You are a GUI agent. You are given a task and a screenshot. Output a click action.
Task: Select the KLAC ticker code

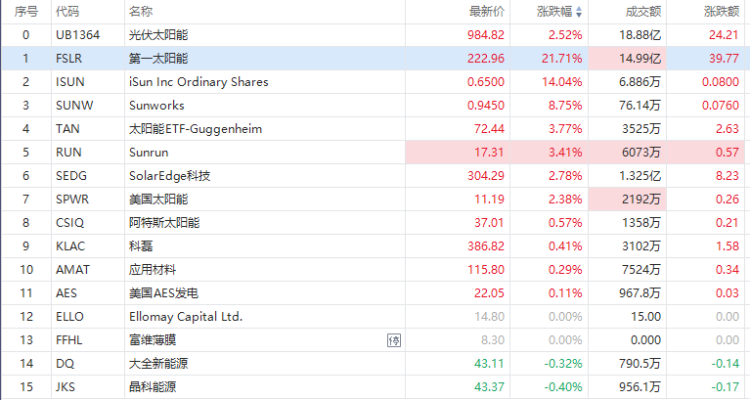(x=71, y=246)
